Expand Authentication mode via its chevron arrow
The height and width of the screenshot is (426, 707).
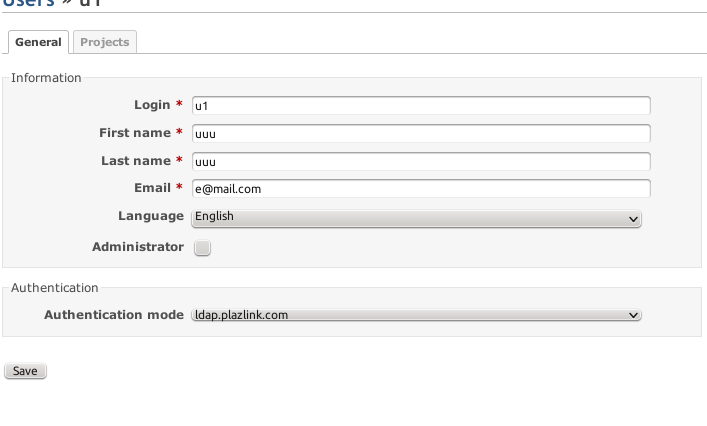point(633,315)
